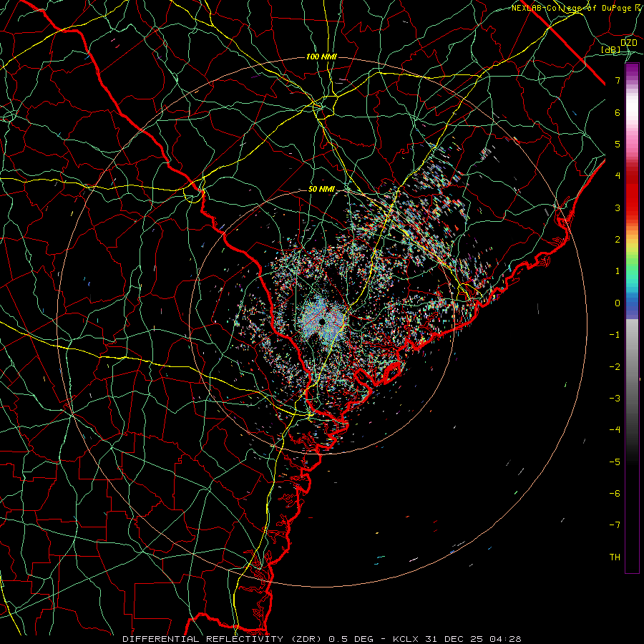Click the "2" value on the color scale
Viewport: 644px width, 644px height.
pos(618,240)
